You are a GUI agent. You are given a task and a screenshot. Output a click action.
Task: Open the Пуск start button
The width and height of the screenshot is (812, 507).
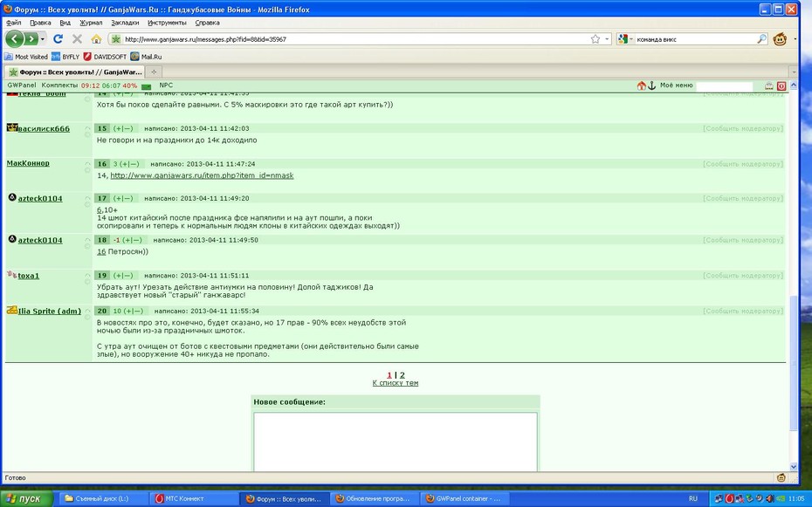pos(27,499)
